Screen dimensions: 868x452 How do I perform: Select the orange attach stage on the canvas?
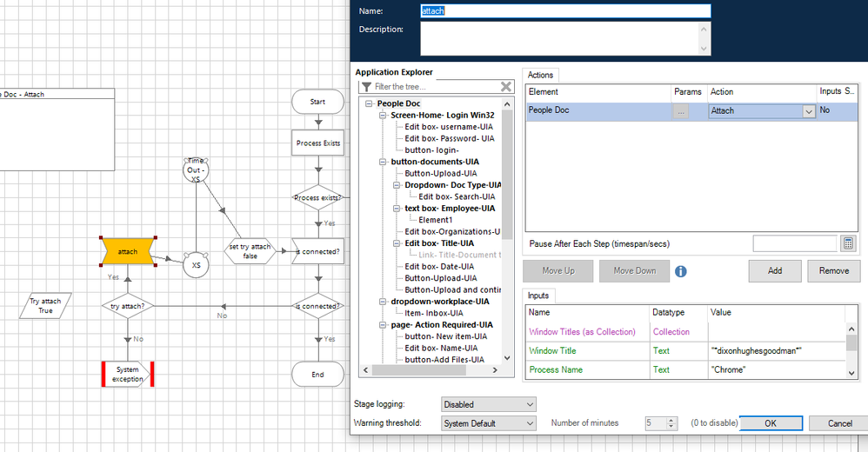coord(128,252)
